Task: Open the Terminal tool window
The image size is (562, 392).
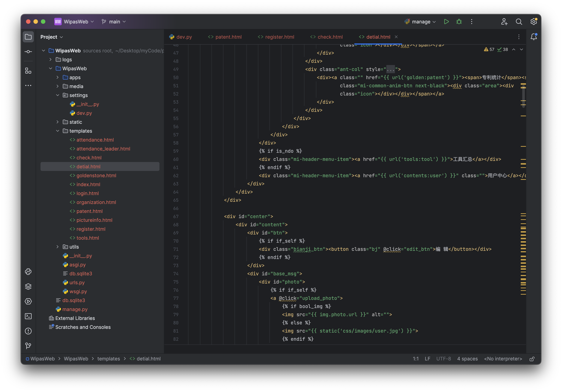Action: (x=28, y=316)
